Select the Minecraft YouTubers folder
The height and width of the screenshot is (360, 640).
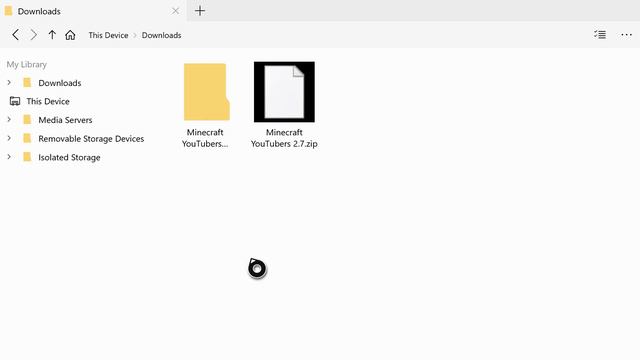coord(205,105)
